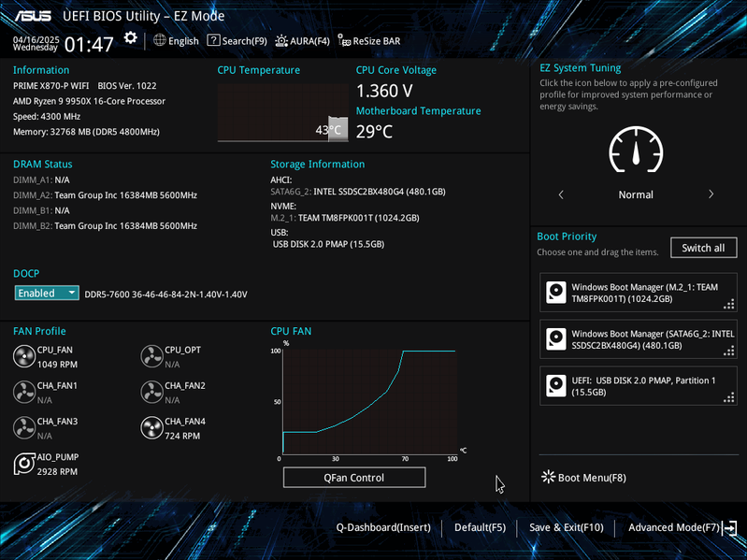This screenshot has height=560, width=747.
Task: Click Save & Exit(F10)
Action: click(567, 527)
